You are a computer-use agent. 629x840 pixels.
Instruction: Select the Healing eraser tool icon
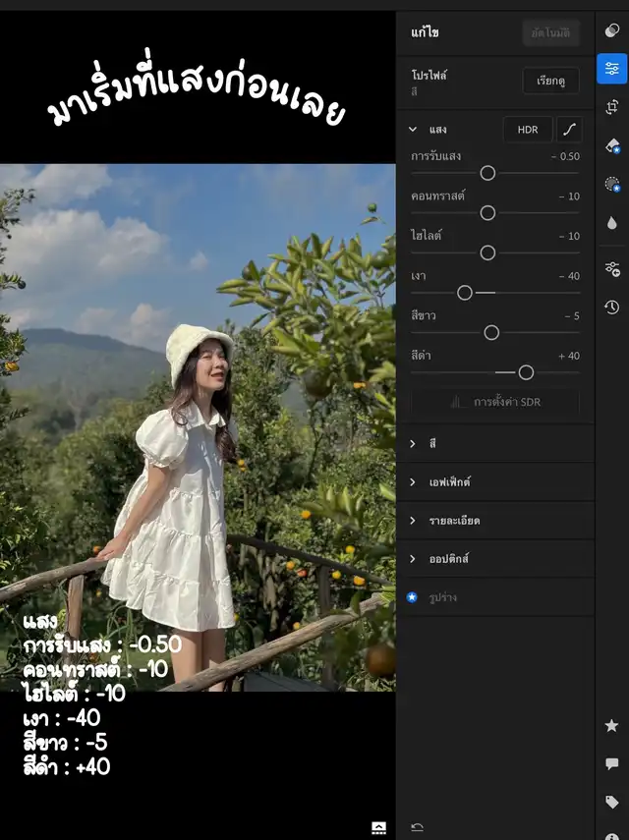612,145
